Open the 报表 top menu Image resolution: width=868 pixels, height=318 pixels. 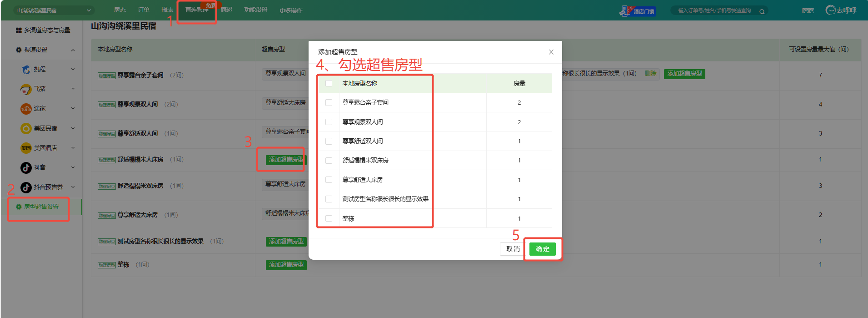(167, 10)
